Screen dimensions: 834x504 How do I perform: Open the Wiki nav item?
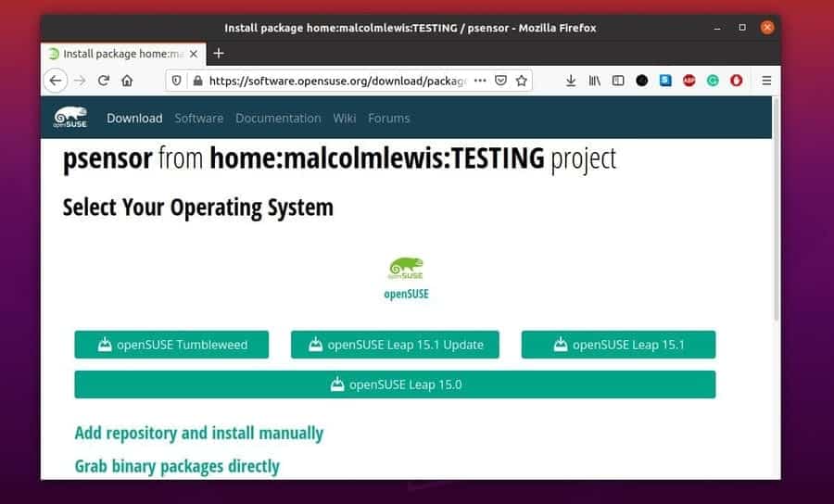tap(345, 118)
